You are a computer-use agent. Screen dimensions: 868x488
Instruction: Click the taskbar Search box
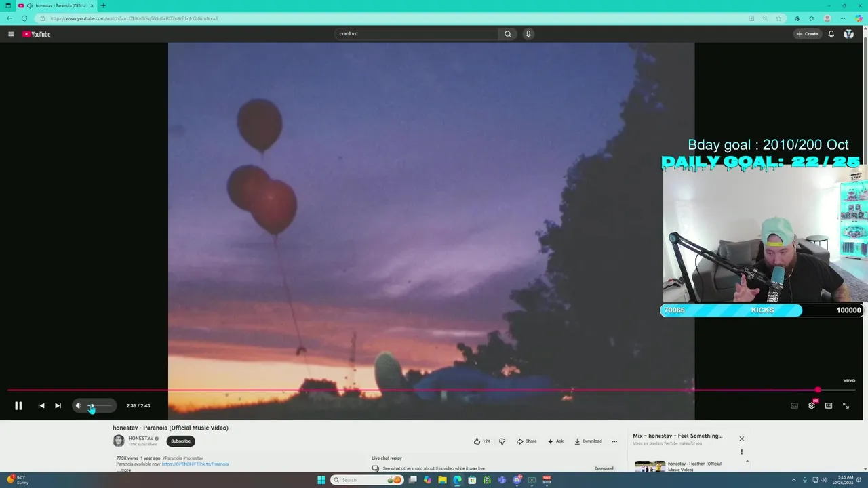coord(367,480)
